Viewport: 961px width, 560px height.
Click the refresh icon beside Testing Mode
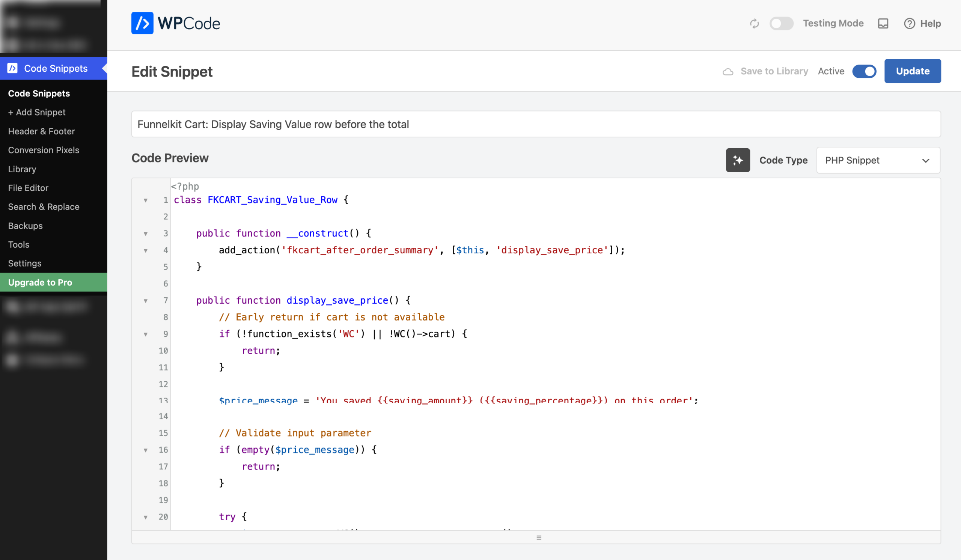[754, 23]
